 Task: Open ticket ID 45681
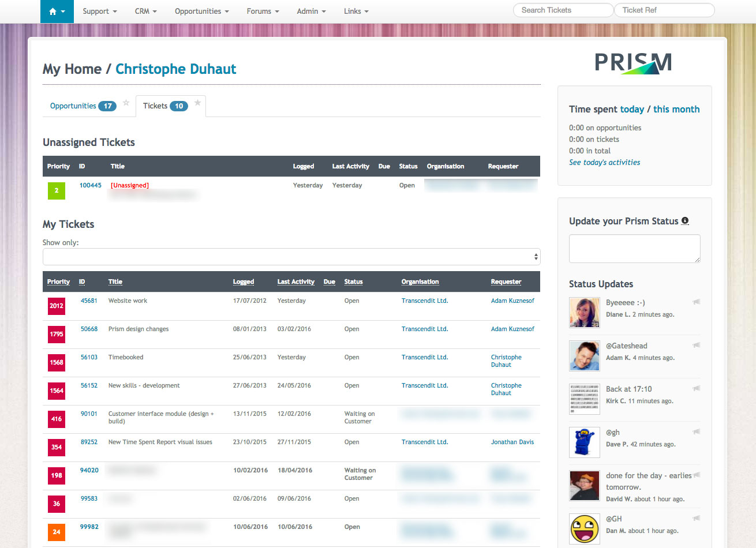[x=89, y=301]
